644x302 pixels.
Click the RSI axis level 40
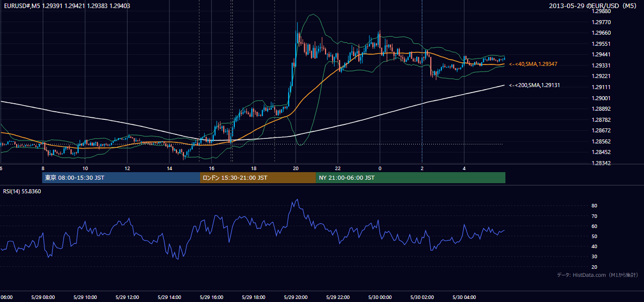594,247
